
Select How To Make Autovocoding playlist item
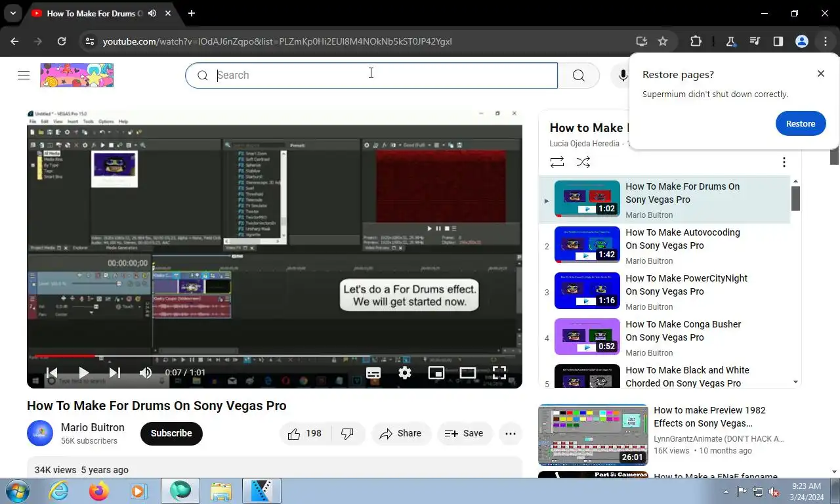(x=664, y=246)
